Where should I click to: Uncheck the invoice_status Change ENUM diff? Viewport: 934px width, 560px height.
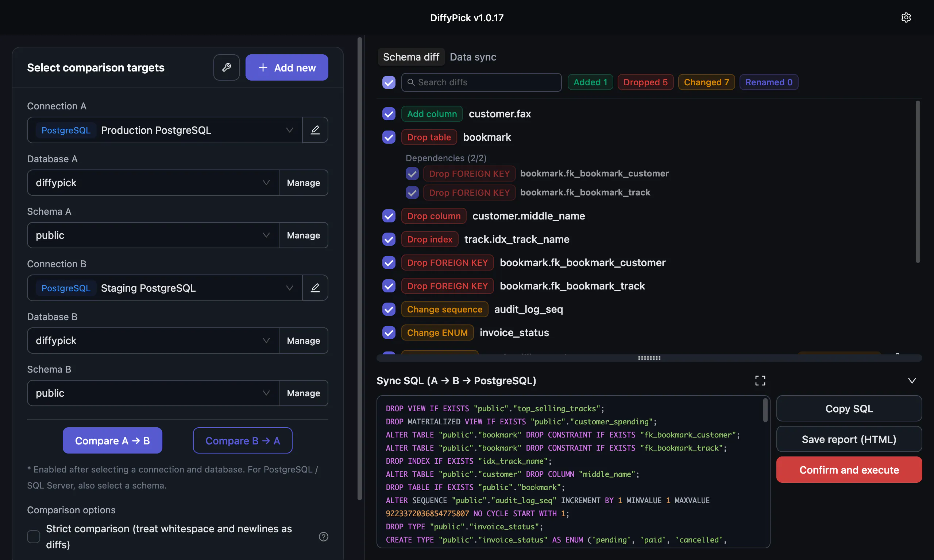(x=389, y=333)
